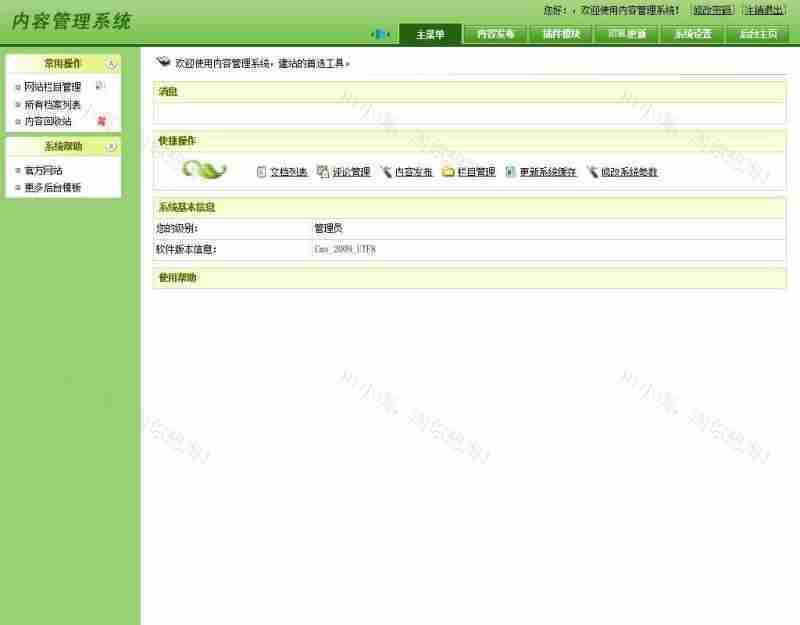Image resolution: width=800 pixels, height=625 pixels.
Task: Click the icon next to 网站栏目管理
Action: 100,86
